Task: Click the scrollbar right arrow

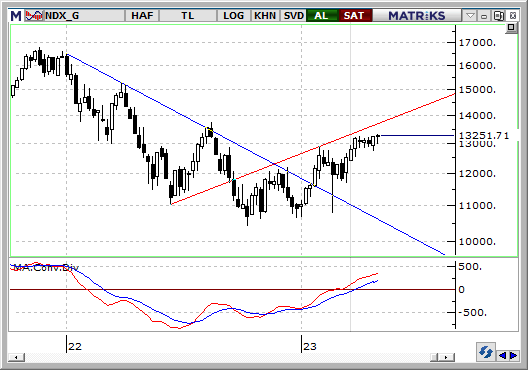Action: click(x=446, y=357)
